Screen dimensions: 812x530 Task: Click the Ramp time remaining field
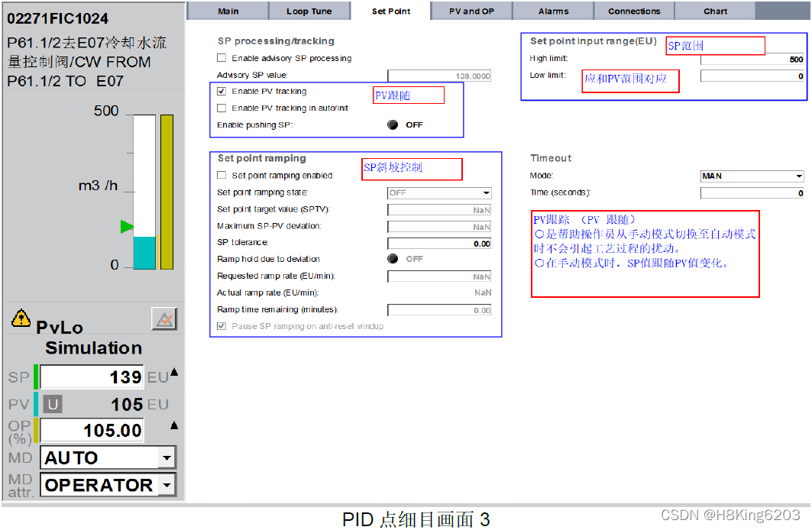point(439,310)
